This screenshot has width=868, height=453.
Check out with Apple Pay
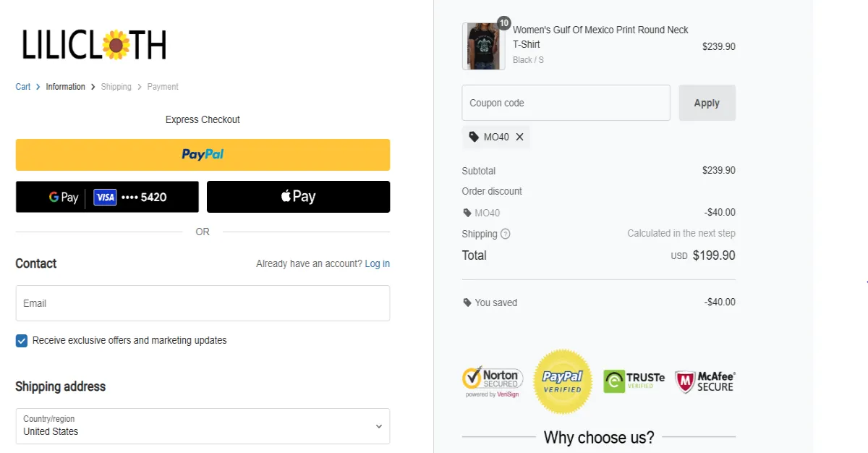tap(298, 197)
